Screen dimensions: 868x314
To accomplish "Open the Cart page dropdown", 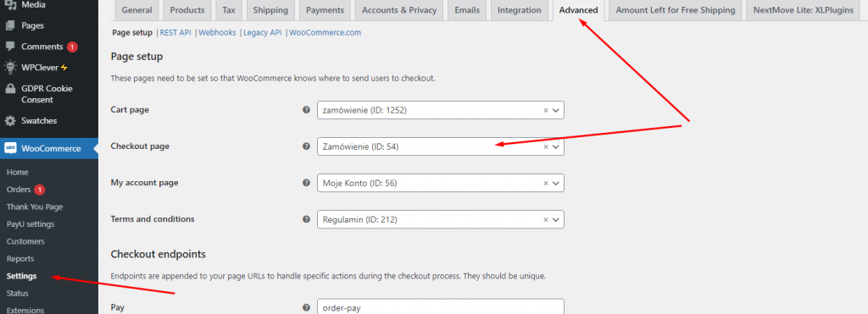I will (x=441, y=110).
